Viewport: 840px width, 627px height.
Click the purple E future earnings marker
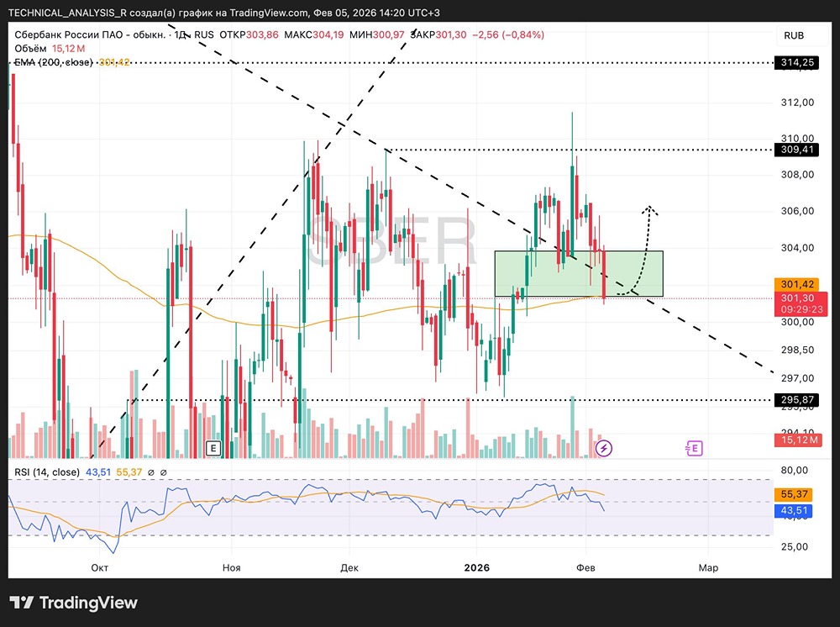point(694,448)
